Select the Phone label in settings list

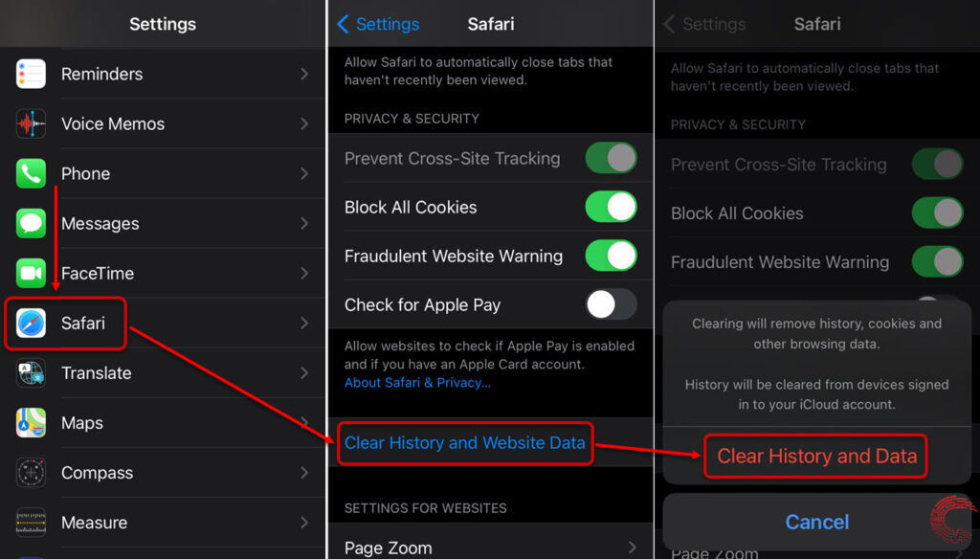coord(85,174)
